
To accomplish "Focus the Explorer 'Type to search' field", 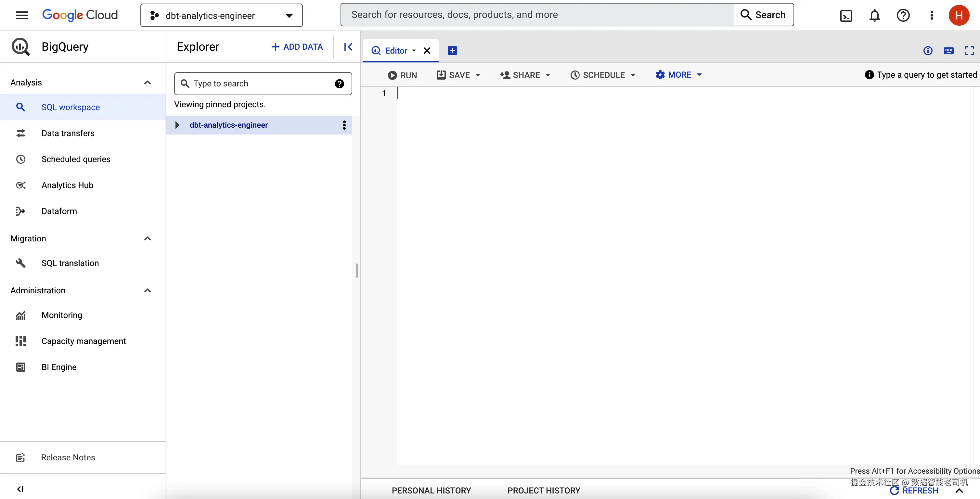I will coord(263,84).
